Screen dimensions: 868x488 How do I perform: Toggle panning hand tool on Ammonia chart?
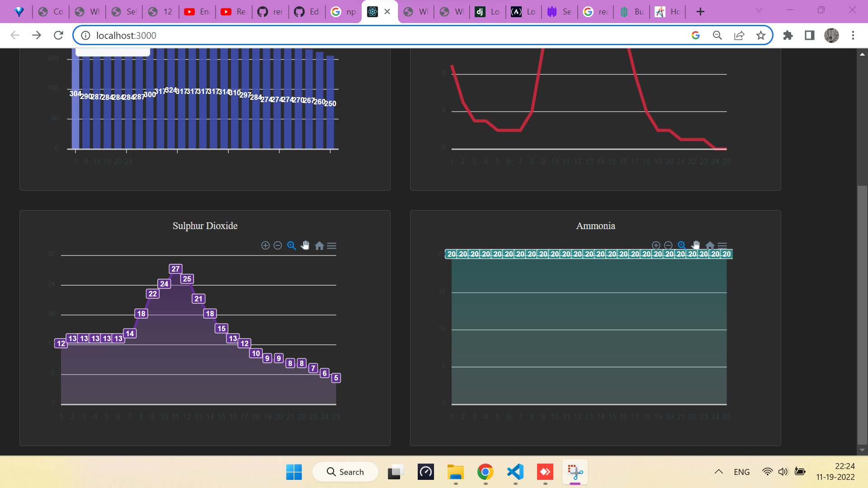tap(696, 245)
